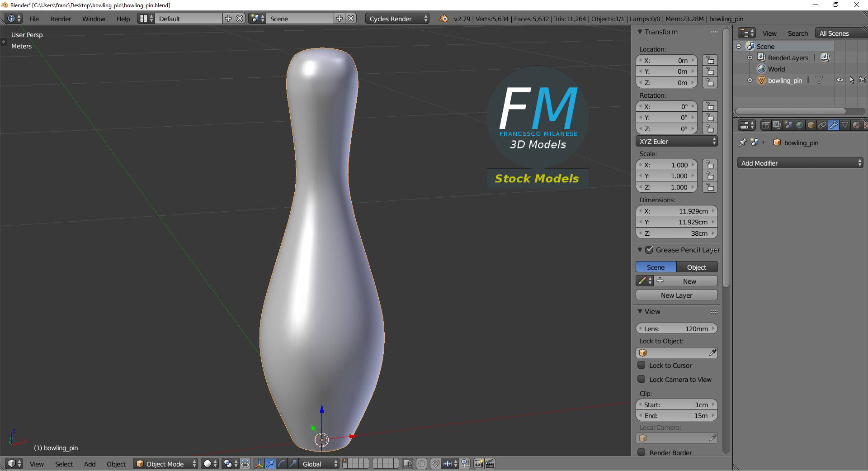Click the layer lock to scene icon
The height and width of the screenshot is (471, 868).
click(x=407, y=464)
